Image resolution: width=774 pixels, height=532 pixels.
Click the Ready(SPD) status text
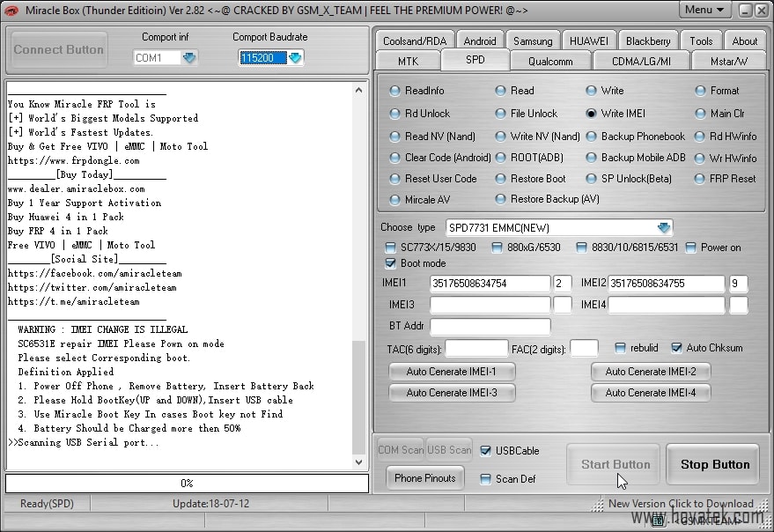(47, 503)
